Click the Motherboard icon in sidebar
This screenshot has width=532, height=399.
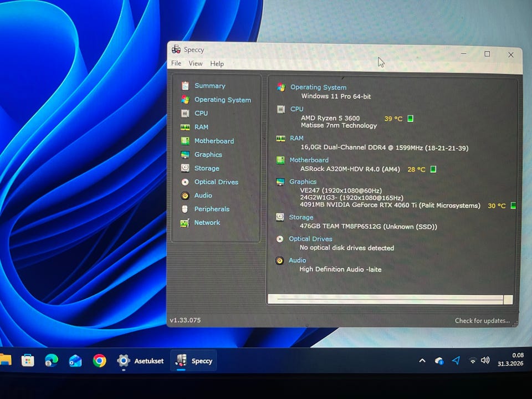pyautogui.click(x=185, y=141)
